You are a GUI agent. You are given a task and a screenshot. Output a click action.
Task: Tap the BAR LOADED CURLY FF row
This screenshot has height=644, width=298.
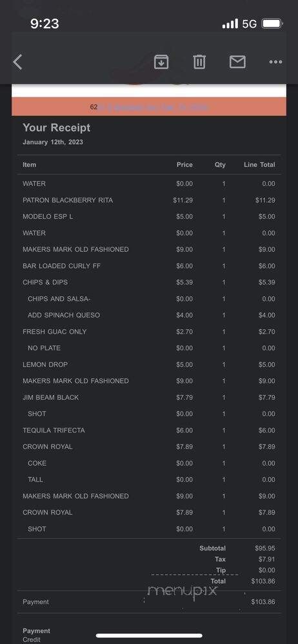pyautogui.click(x=149, y=266)
